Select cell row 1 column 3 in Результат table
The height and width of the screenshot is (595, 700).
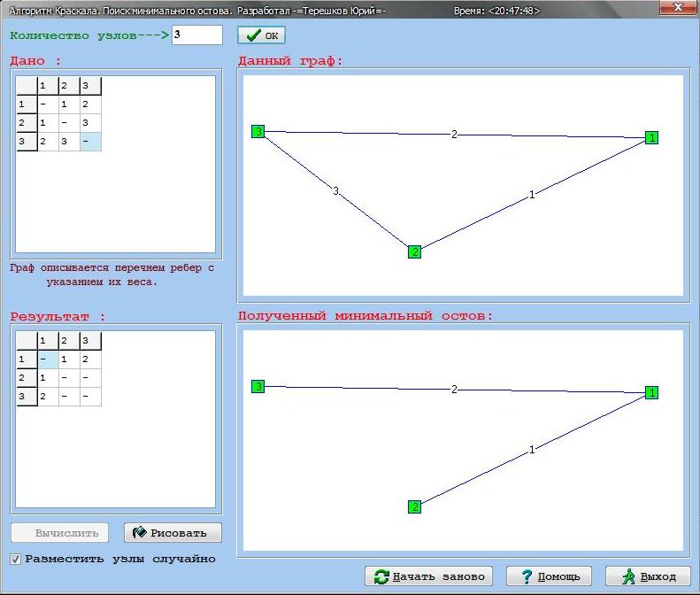click(90, 359)
